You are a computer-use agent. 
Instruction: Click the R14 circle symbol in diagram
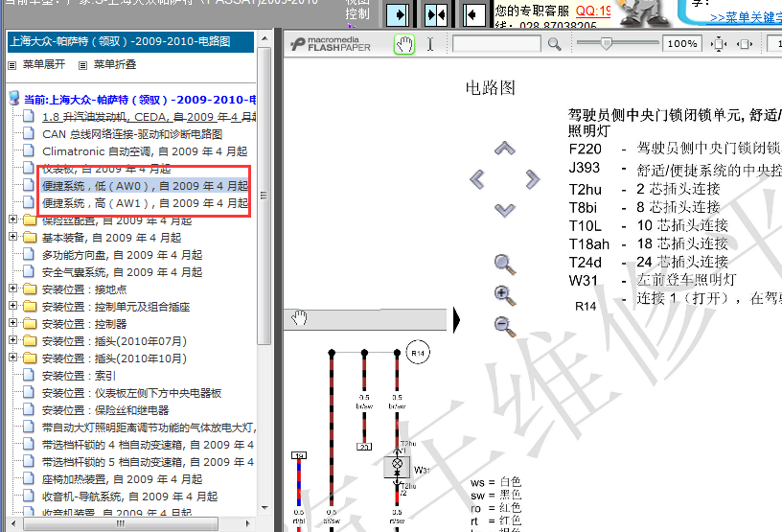(418, 353)
